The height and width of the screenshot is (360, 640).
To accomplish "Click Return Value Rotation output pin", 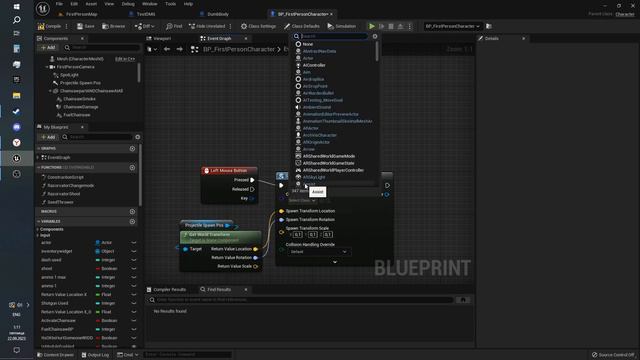I will tap(256, 258).
